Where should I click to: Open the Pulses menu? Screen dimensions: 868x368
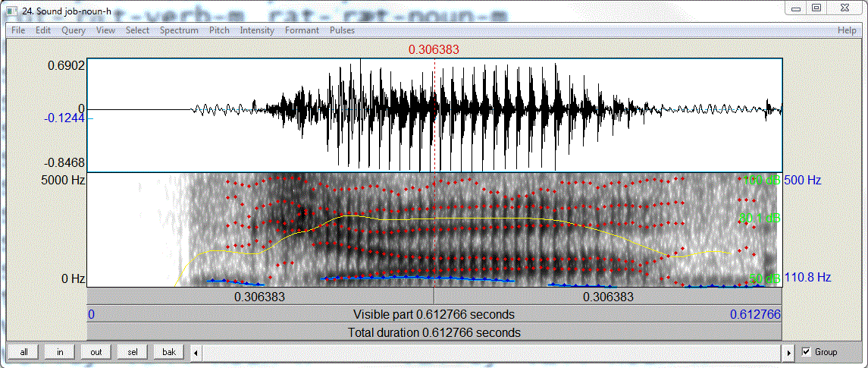[x=342, y=30]
